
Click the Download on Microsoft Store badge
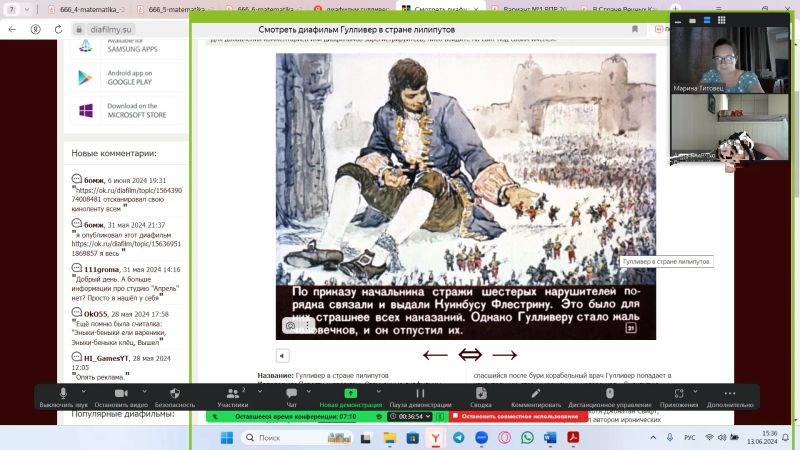(124, 110)
